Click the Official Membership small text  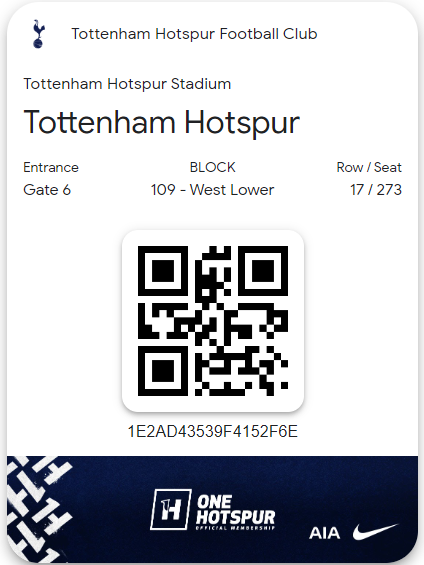pyautogui.click(x=235, y=528)
